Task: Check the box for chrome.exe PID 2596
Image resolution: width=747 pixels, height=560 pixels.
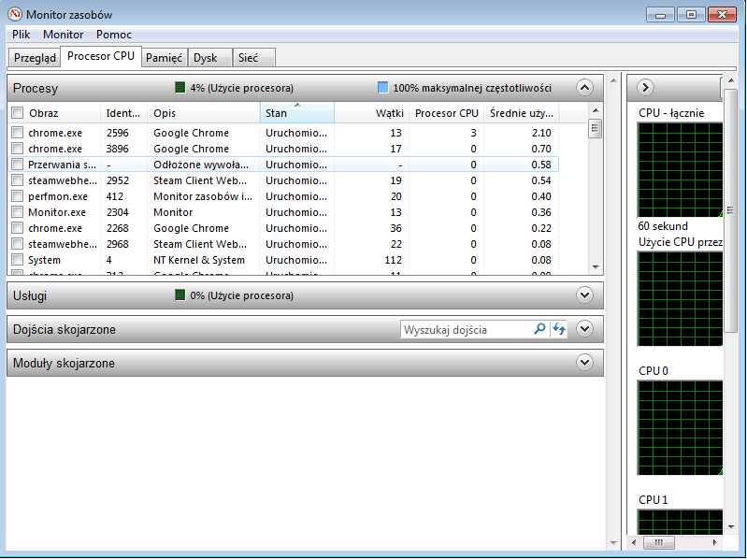Action: point(18,133)
